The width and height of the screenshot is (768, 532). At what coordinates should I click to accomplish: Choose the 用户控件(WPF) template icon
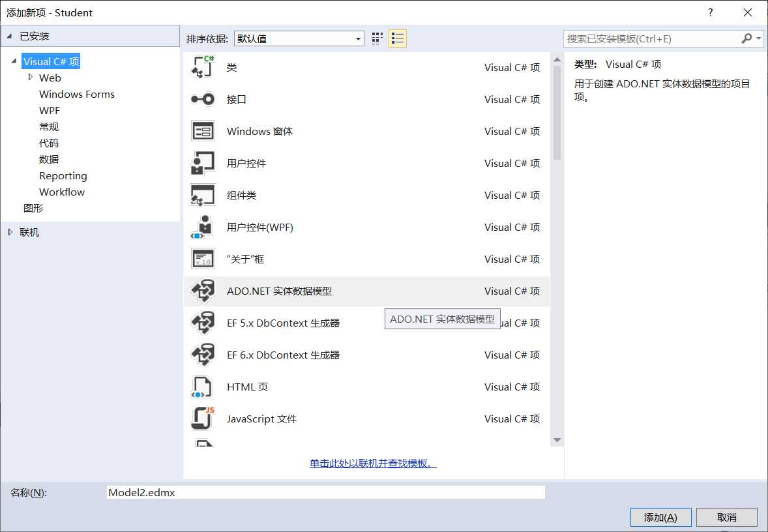click(x=203, y=227)
